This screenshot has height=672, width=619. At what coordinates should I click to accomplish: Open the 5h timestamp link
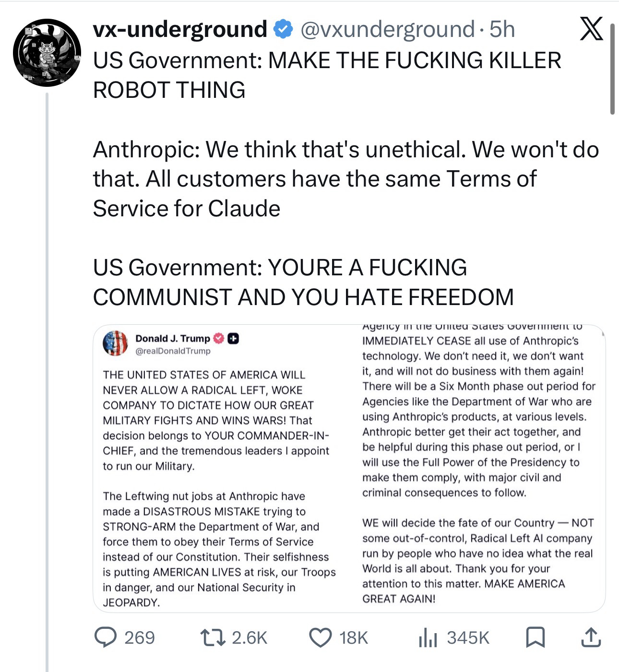click(x=502, y=30)
